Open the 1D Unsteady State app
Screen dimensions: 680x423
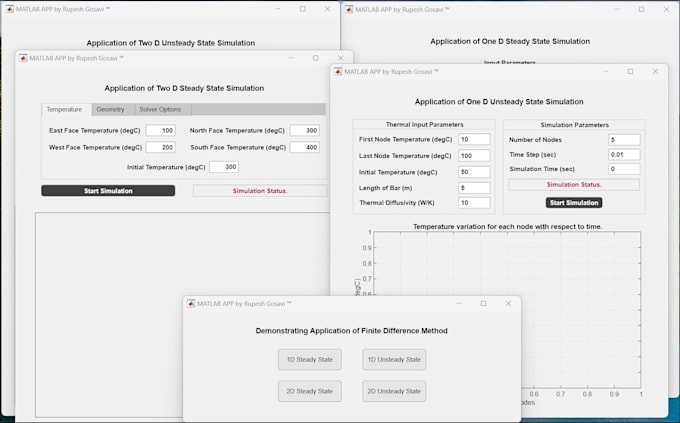(x=394, y=359)
